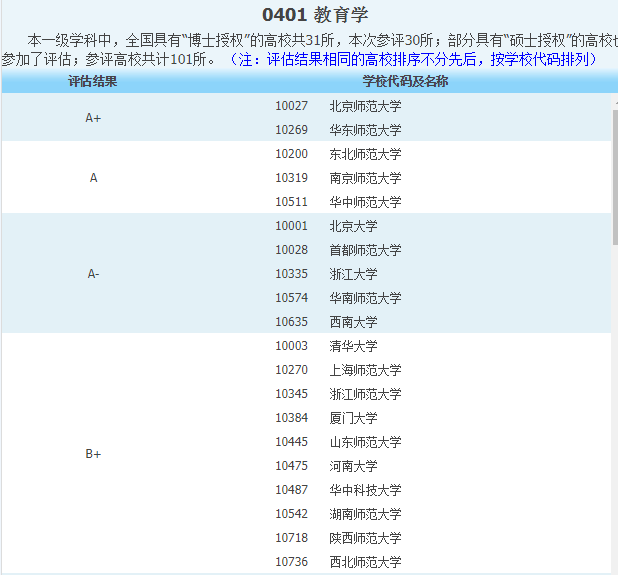The height and width of the screenshot is (575, 618).
Task: Click school code 10511
Action: [x=291, y=202]
